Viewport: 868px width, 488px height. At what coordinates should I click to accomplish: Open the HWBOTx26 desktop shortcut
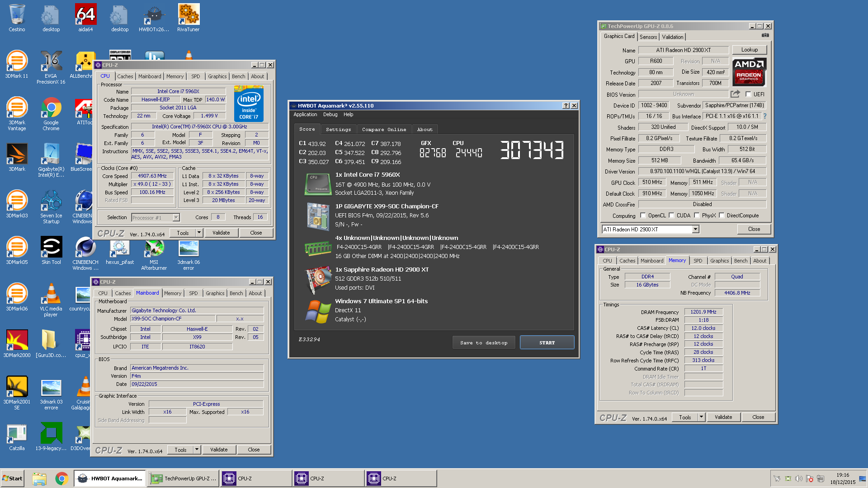(x=154, y=18)
